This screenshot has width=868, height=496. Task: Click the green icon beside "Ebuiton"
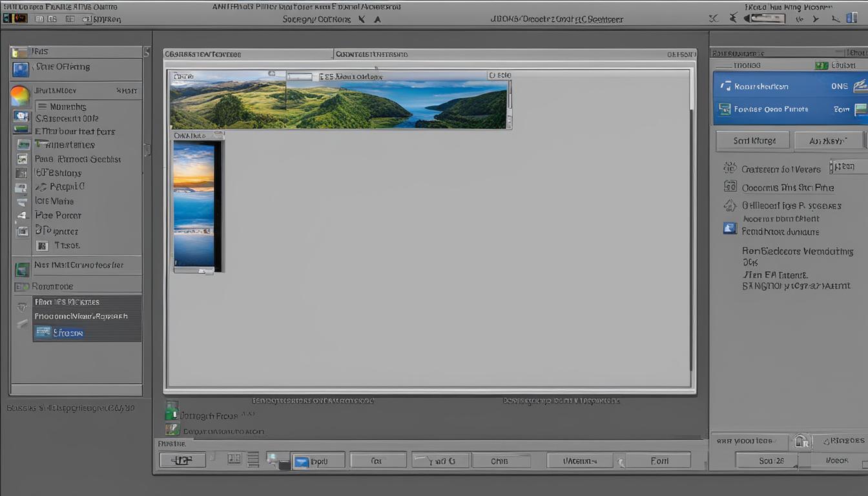pyautogui.click(x=821, y=65)
